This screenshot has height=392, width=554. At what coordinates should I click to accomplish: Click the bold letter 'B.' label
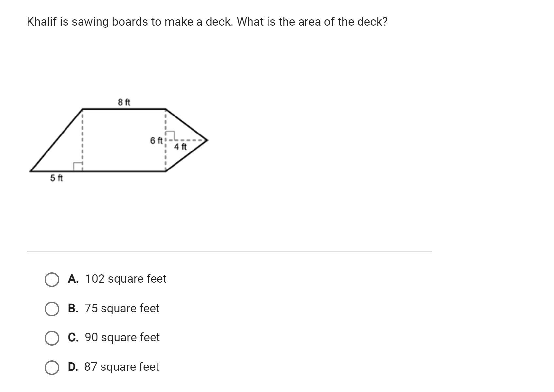pos(73,308)
